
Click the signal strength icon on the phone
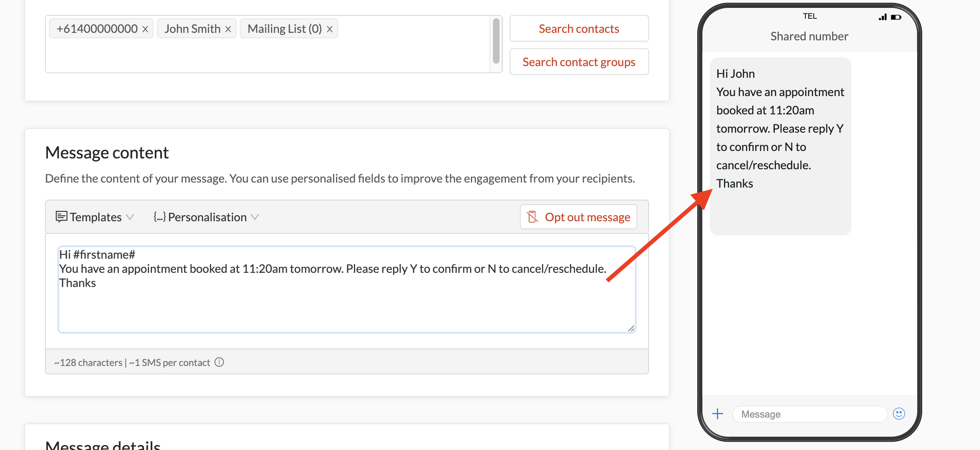point(882,17)
